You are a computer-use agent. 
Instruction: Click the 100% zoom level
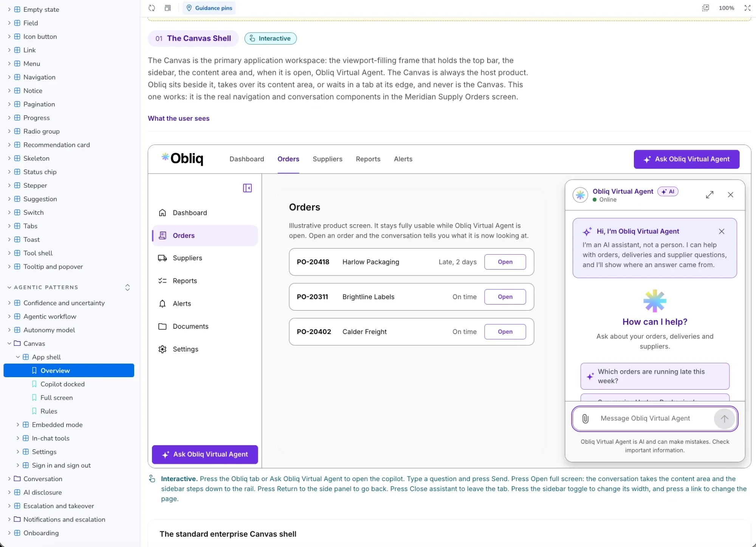(x=726, y=8)
